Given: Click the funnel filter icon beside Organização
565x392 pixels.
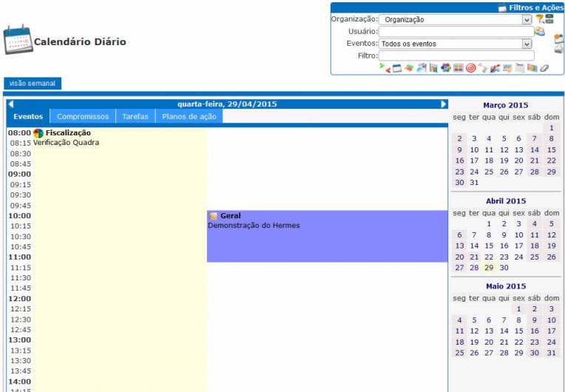Looking at the screenshot, I should pyautogui.click(x=539, y=19).
